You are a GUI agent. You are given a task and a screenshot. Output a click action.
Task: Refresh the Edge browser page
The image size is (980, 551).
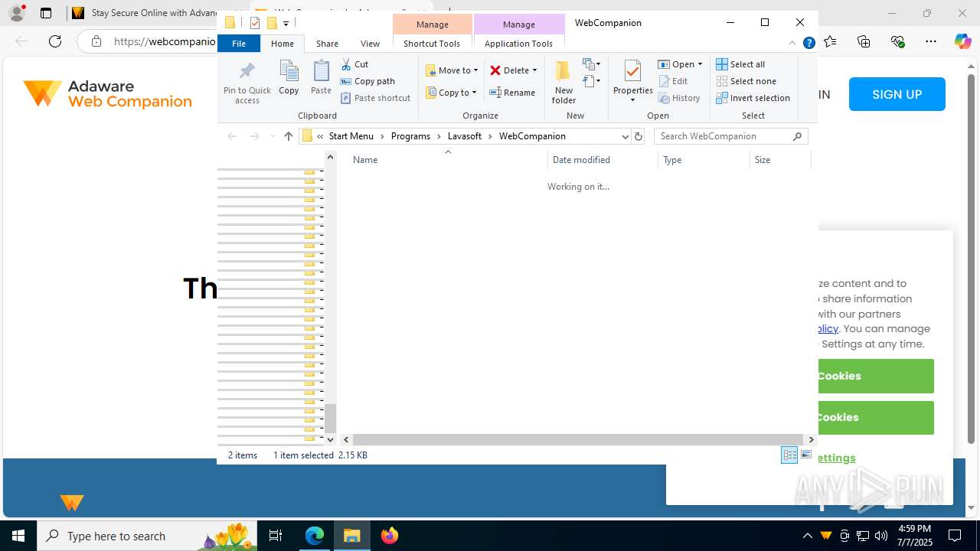click(x=55, y=41)
